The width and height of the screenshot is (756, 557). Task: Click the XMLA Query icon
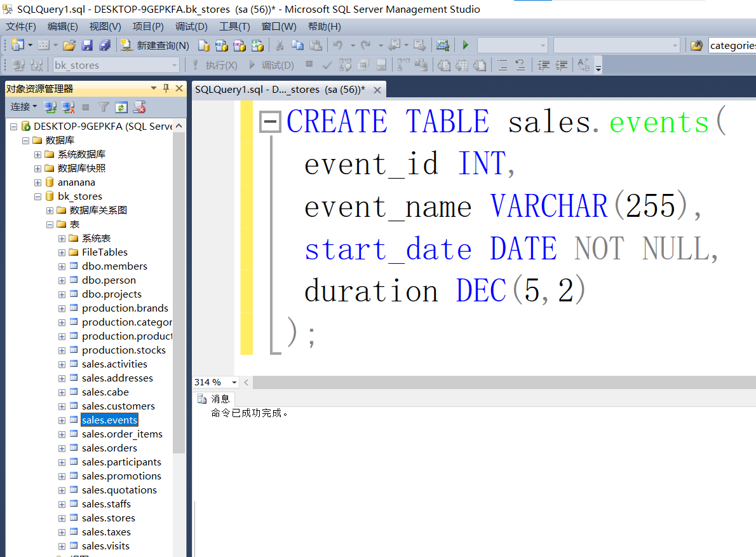[x=257, y=45]
